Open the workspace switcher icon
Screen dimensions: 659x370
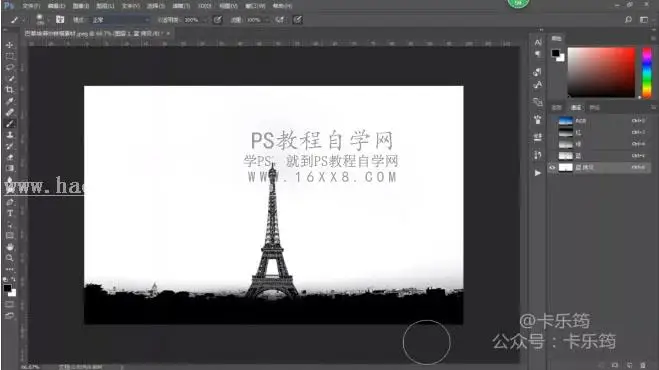pyautogui.click(x=644, y=20)
